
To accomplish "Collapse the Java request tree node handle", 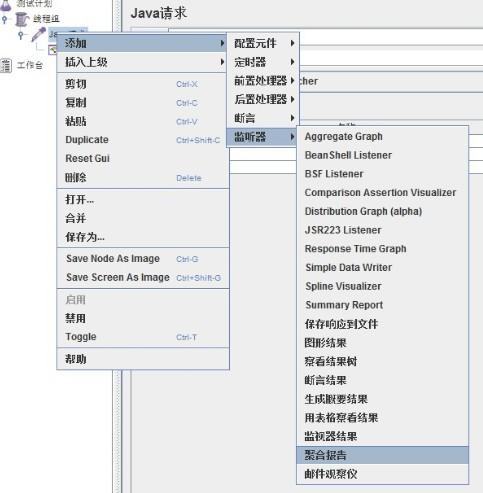I will pyautogui.click(x=21, y=35).
